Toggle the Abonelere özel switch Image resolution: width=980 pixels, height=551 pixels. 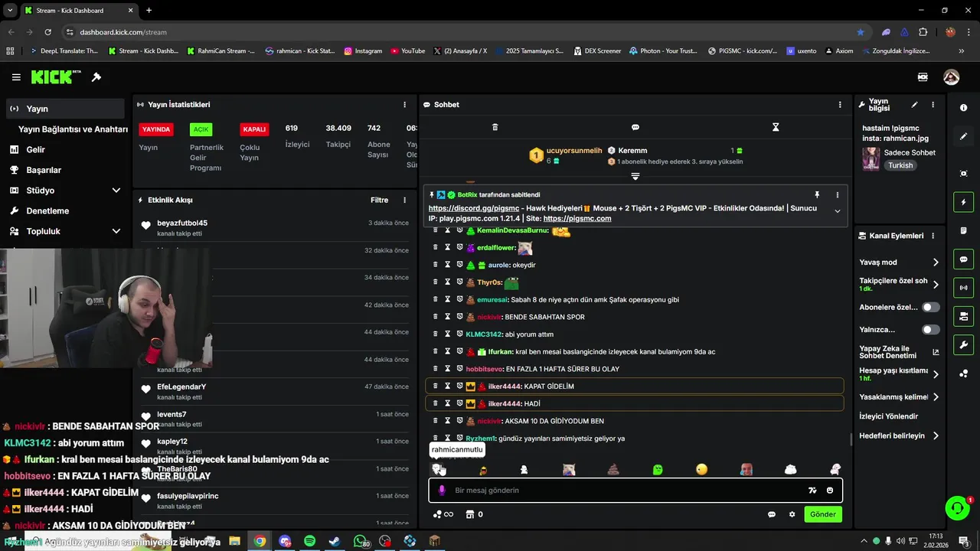(x=931, y=307)
